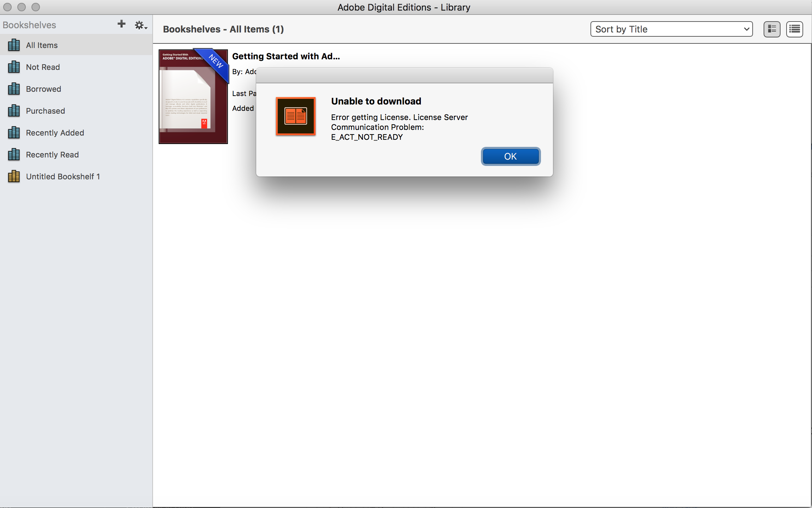This screenshot has height=508, width=812.
Task: Click the Not Read bookshelf icon
Action: pyautogui.click(x=14, y=67)
